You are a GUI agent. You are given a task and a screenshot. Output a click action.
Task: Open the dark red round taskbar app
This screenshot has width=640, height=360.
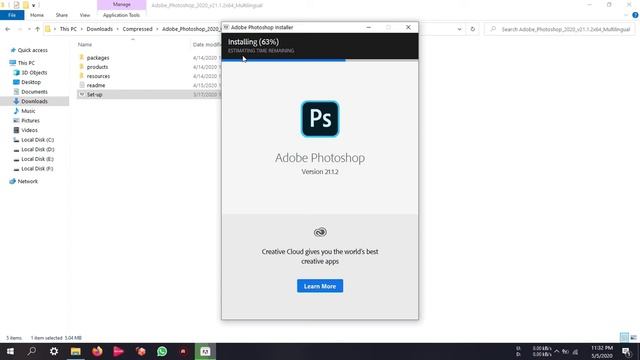(183, 351)
